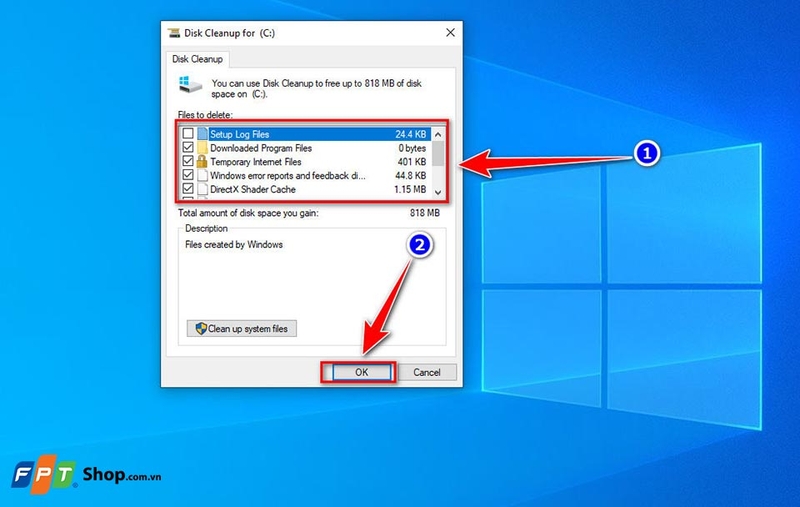Click the drive icon beside the cleanup message
Viewport: 800px width, 507px height.
[190, 85]
